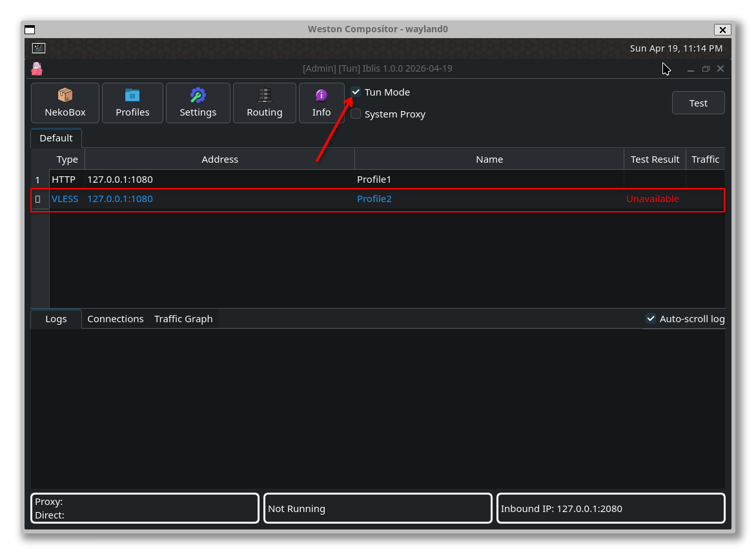
Task: Disable the Auto-scroll log checkbox
Action: tap(651, 318)
